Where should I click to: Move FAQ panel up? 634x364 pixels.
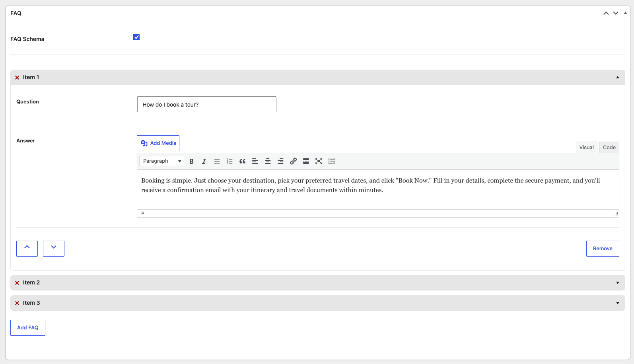pyautogui.click(x=606, y=13)
